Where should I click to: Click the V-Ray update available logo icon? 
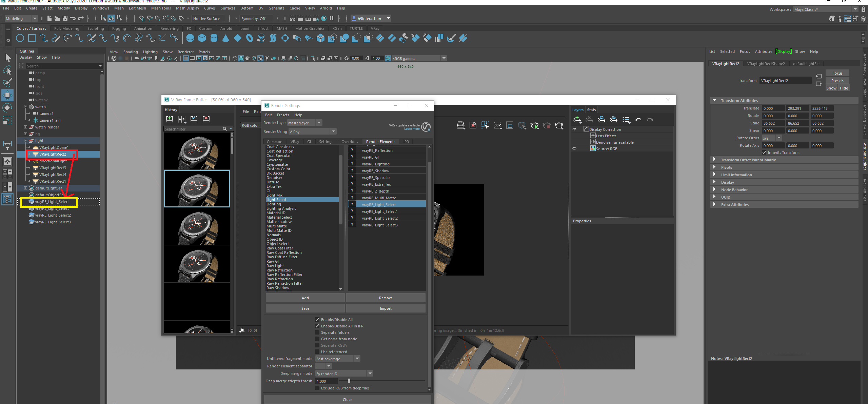pyautogui.click(x=426, y=127)
